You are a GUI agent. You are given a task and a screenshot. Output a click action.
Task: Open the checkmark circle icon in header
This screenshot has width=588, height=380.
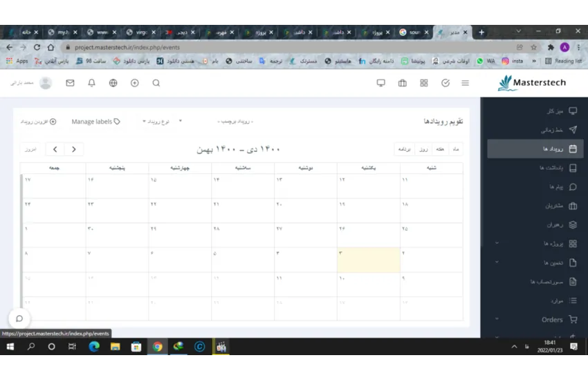[445, 83]
